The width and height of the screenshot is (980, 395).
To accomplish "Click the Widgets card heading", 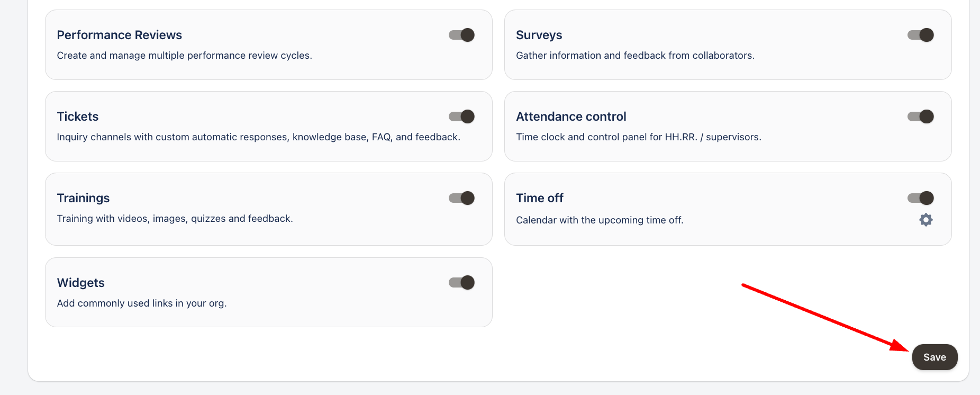I will point(80,283).
